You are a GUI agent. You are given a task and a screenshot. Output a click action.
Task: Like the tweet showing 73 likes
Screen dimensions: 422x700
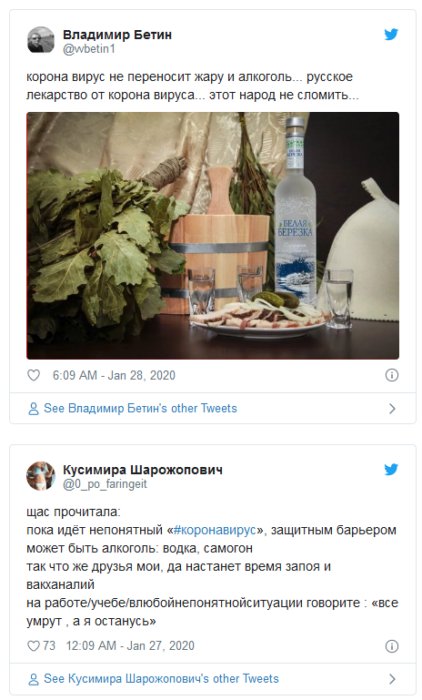coord(34,646)
